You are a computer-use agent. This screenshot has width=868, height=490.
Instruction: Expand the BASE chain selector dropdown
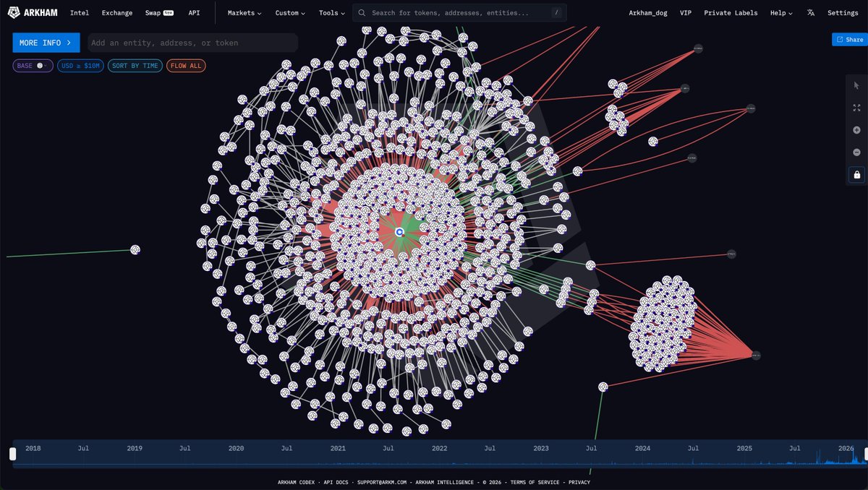[x=33, y=66]
